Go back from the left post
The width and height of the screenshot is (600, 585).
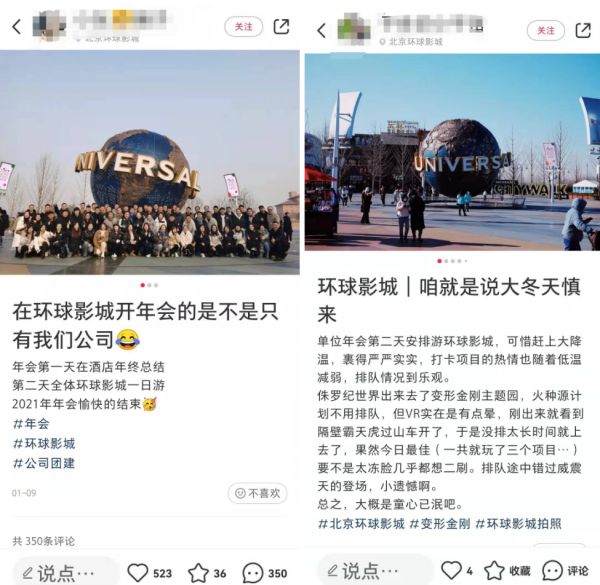coord(16,27)
